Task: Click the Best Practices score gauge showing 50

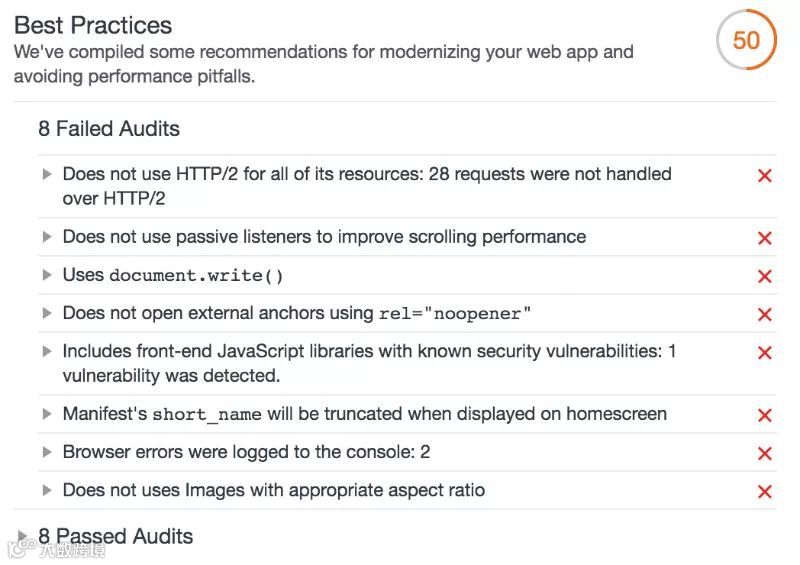Action: click(746, 40)
